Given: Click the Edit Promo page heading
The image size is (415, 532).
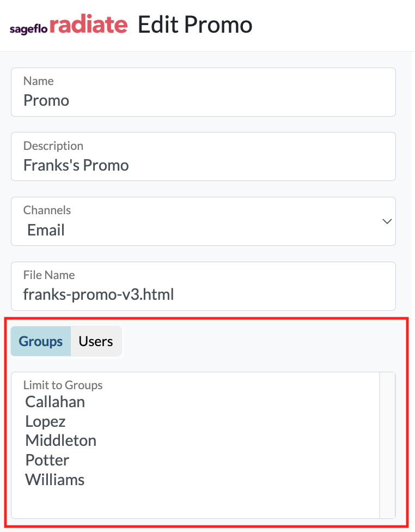Looking at the screenshot, I should click(x=195, y=25).
